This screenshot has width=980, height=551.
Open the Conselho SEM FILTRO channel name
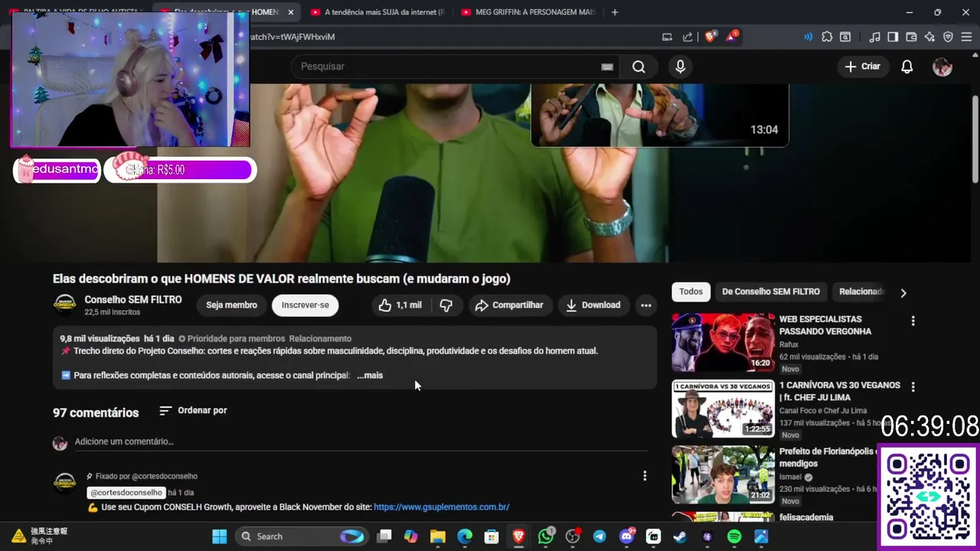click(133, 300)
